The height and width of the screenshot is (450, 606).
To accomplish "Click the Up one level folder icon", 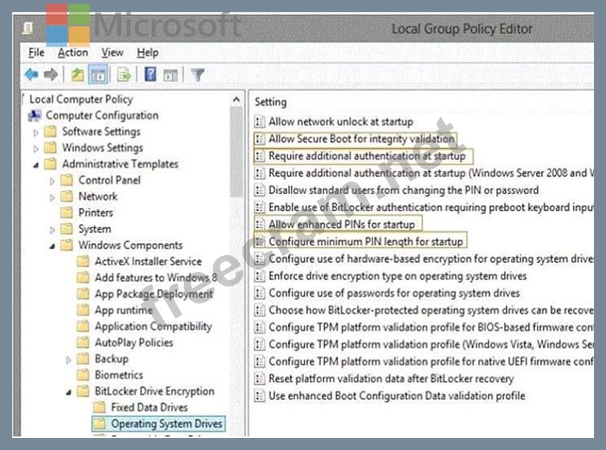I will [x=78, y=74].
